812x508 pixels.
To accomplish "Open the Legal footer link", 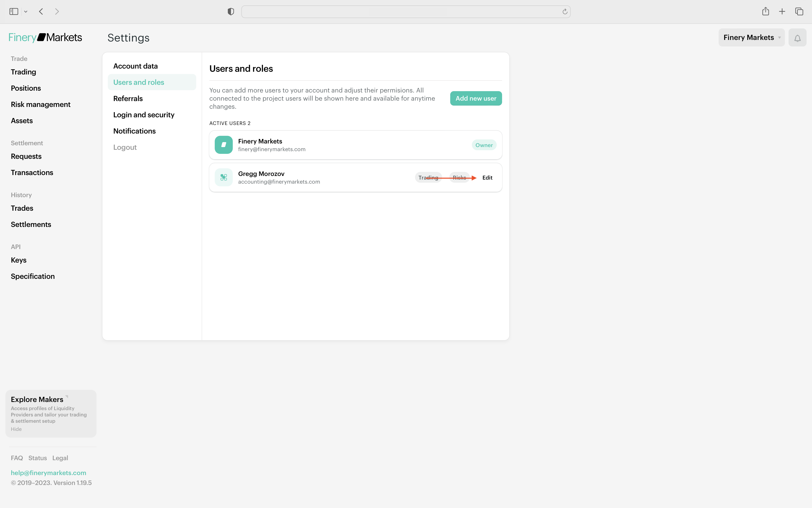I will pos(60,458).
